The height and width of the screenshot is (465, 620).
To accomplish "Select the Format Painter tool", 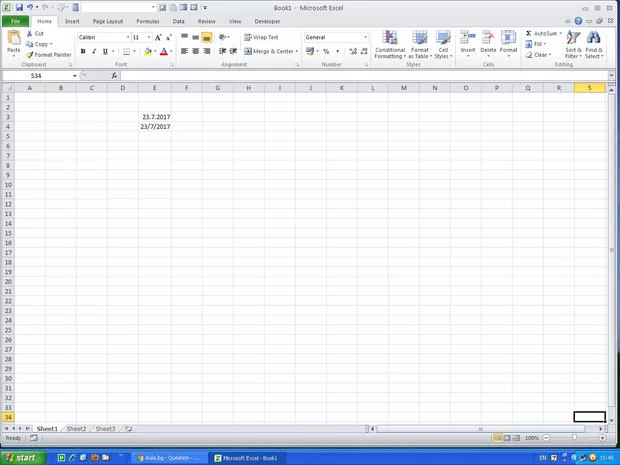I will (48, 55).
